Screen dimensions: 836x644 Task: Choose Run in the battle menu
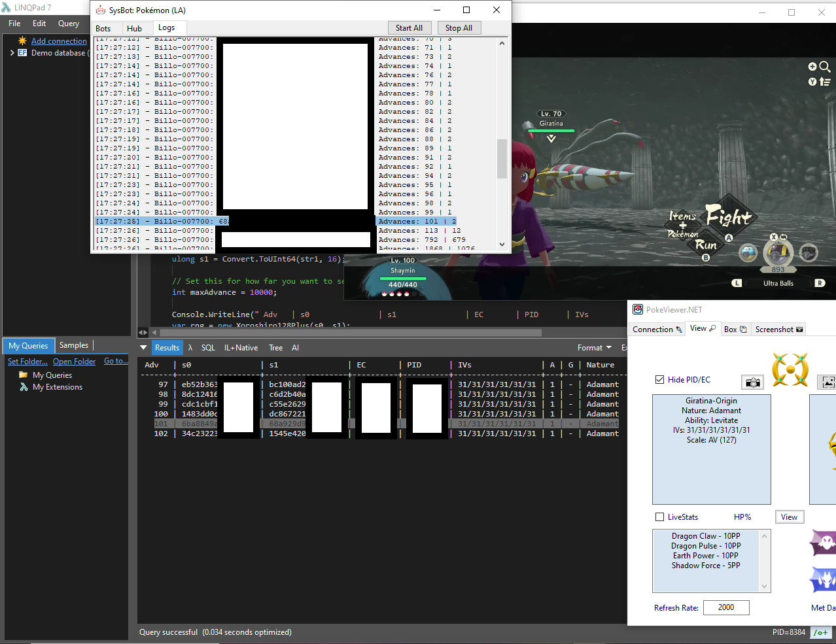click(x=706, y=245)
